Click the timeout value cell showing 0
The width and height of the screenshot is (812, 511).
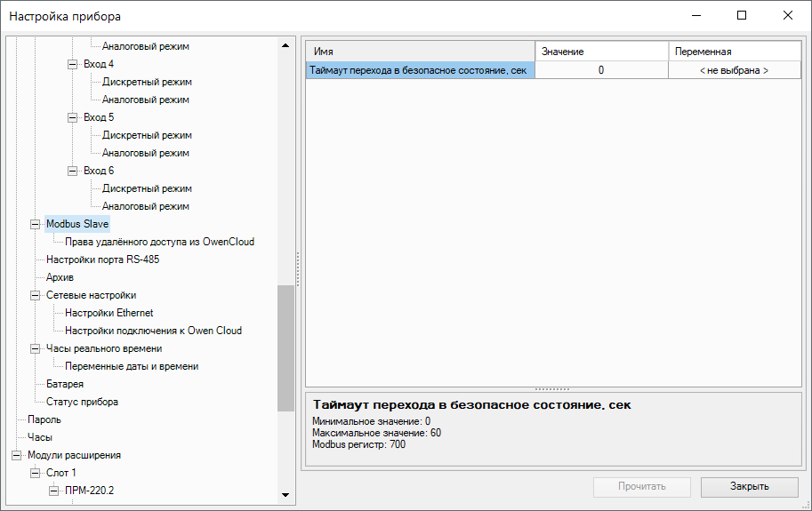pyautogui.click(x=601, y=70)
